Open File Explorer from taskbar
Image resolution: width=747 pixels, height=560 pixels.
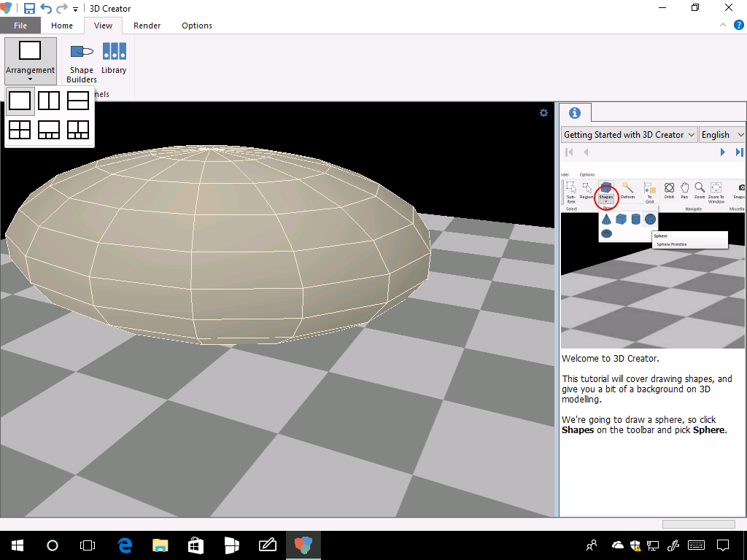(160, 545)
